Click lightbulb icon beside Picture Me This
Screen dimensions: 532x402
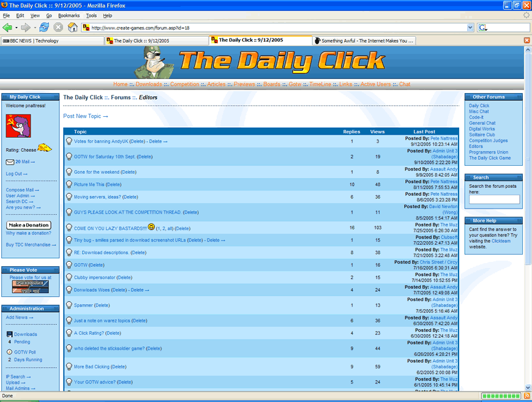coord(69,184)
